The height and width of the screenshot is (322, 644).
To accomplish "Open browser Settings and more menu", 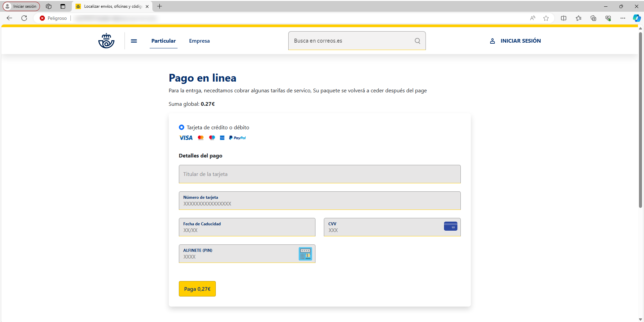I will click(x=623, y=18).
